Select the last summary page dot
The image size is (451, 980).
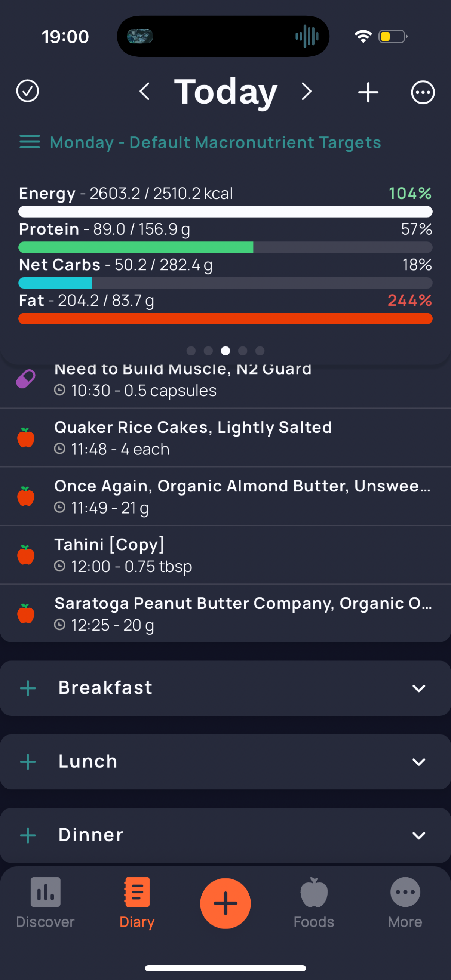(260, 351)
